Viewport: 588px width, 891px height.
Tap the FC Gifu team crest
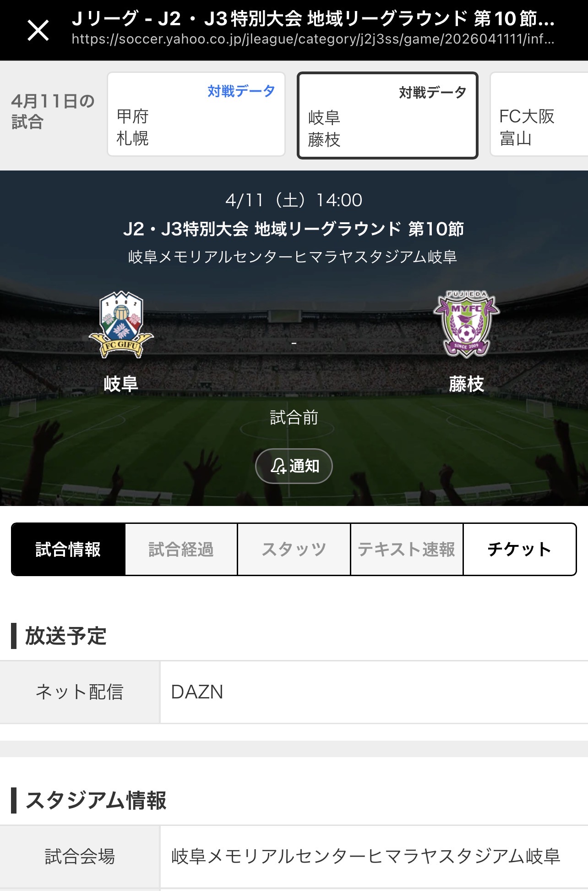click(121, 324)
